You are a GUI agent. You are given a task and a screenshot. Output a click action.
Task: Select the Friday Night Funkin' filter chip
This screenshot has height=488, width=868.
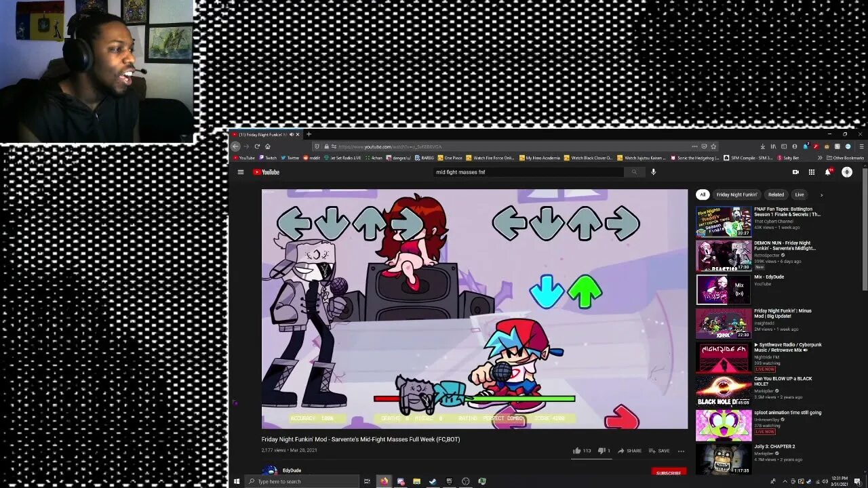736,195
